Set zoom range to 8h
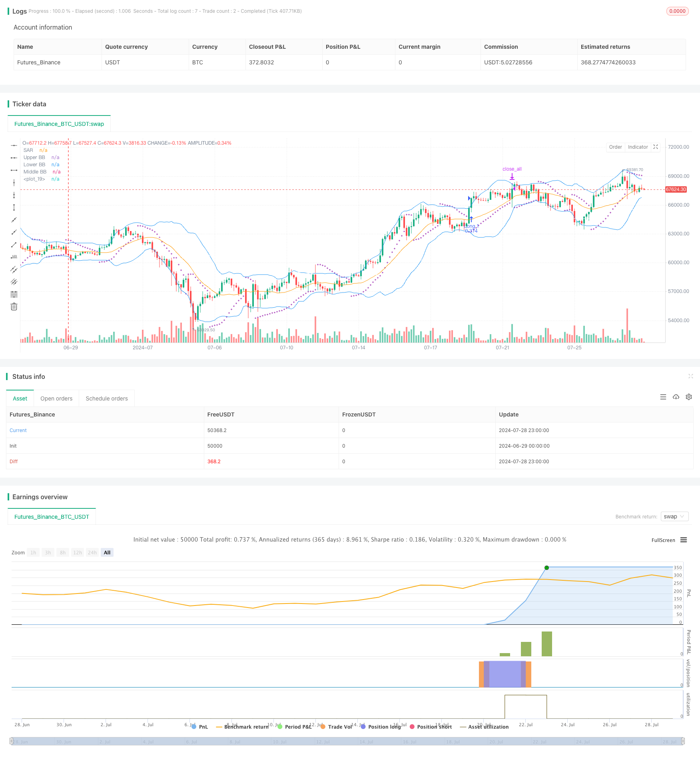Image resolution: width=700 pixels, height=757 pixels. point(63,552)
